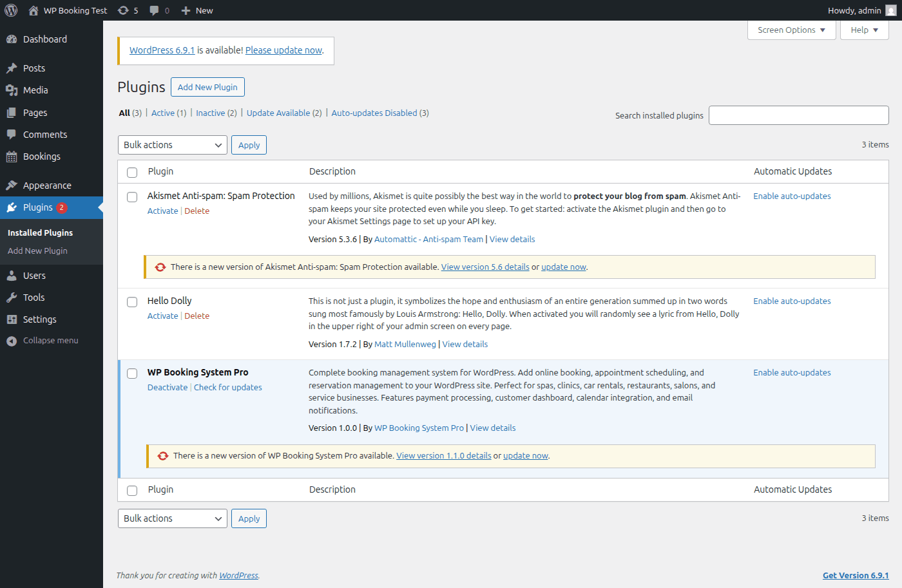Select the WP Booking System Pro checkbox
The width and height of the screenshot is (902, 588).
[x=132, y=373]
